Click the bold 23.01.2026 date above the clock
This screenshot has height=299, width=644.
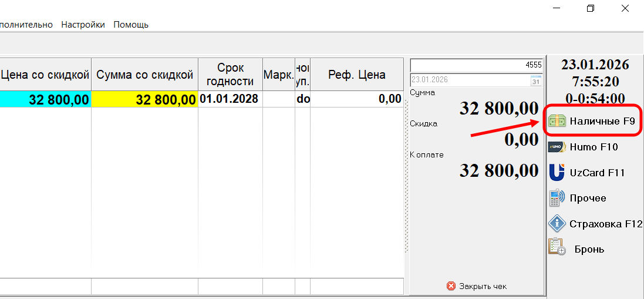(595, 65)
